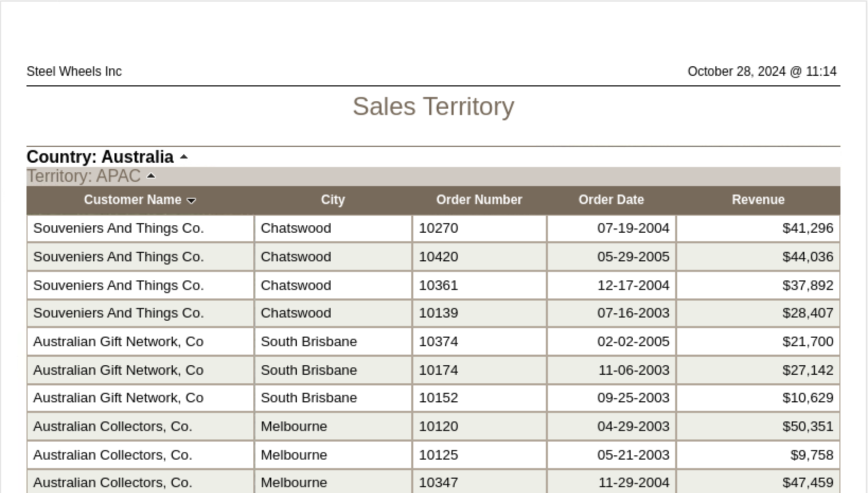The width and height of the screenshot is (868, 493).
Task: Select the South Brisbane cell for order 10374
Action: click(309, 342)
